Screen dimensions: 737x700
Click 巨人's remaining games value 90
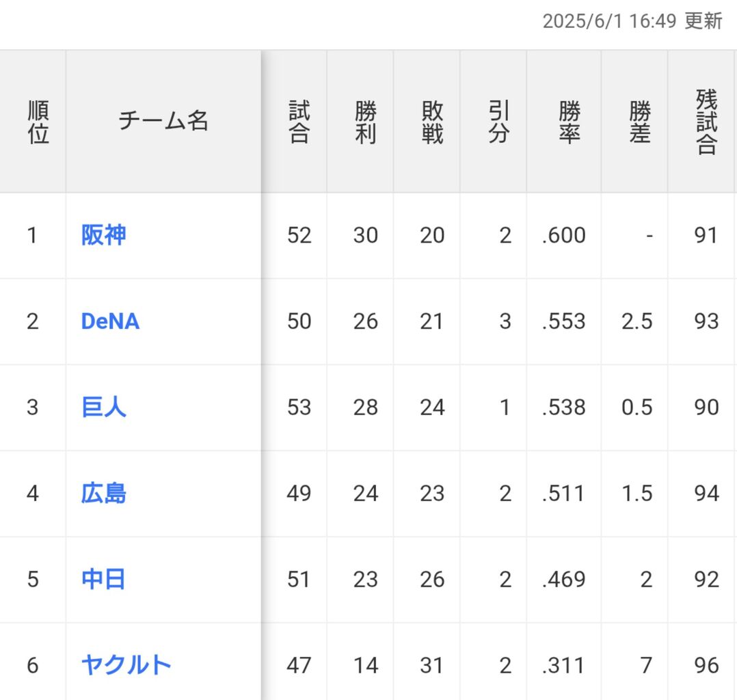(706, 407)
